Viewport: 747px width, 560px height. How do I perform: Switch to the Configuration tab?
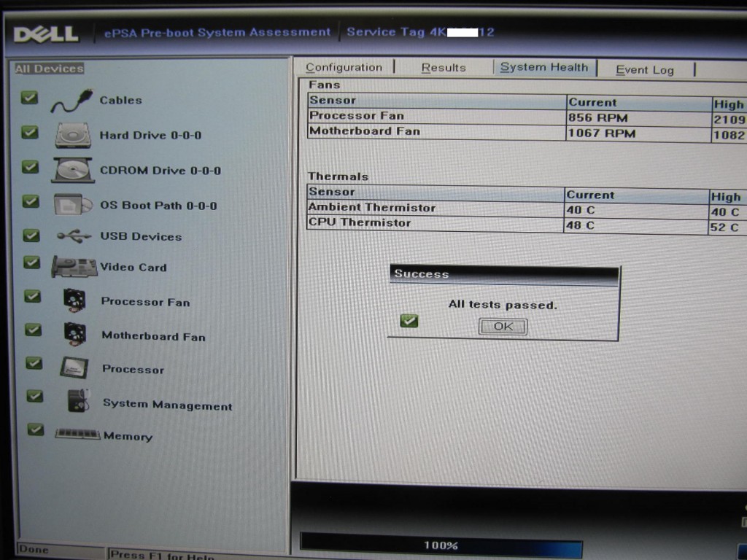pos(344,68)
